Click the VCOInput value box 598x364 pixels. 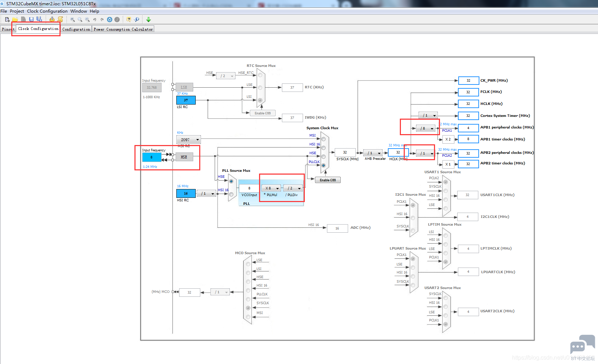(x=249, y=188)
